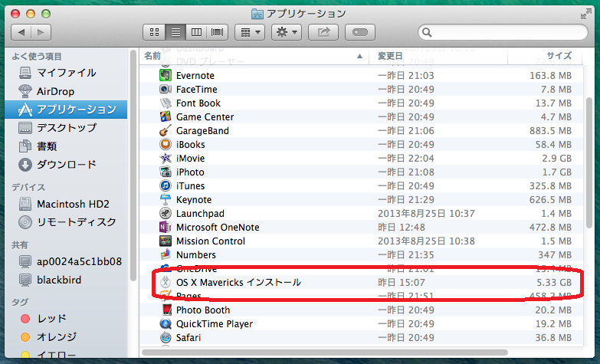Click the edit tags toolbar button
Viewport: 600px width, 364px height.
tap(360, 32)
